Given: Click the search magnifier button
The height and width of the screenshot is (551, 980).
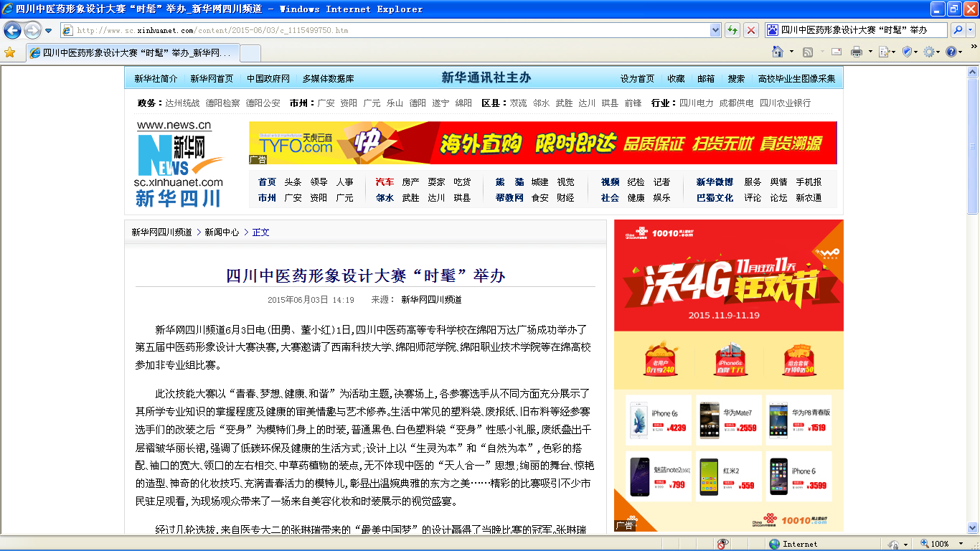Looking at the screenshot, I should click(957, 30).
